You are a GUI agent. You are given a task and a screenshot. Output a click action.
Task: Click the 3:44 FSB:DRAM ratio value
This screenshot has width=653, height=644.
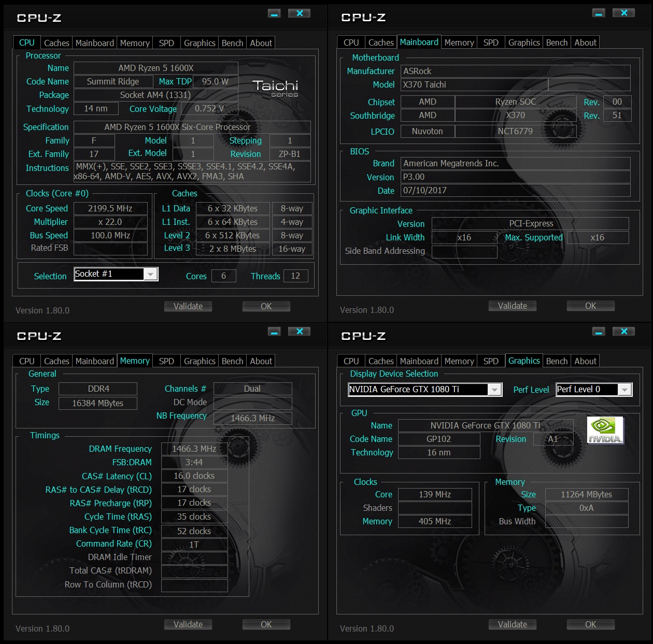coord(194,462)
